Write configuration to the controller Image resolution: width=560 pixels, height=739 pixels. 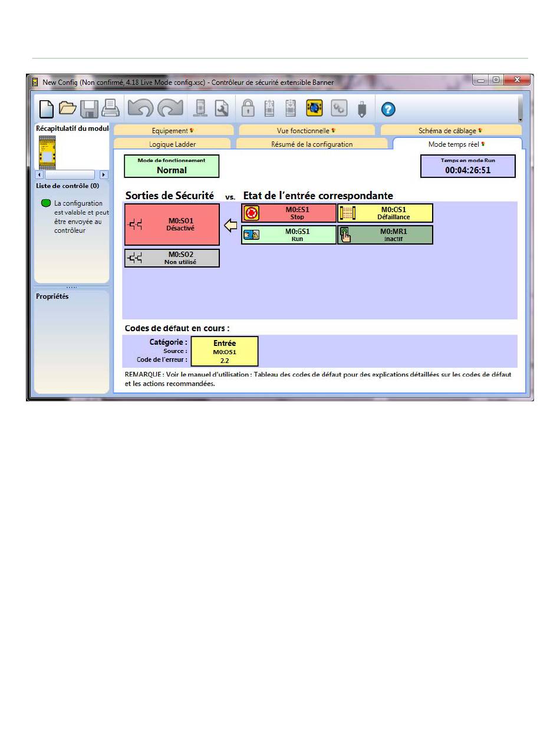tap(291, 109)
